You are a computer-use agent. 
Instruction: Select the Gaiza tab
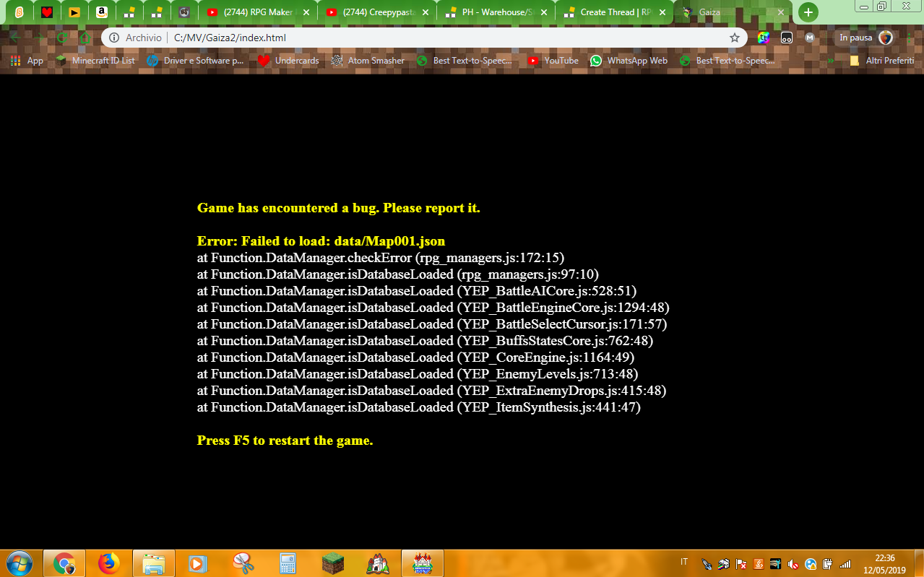pos(733,12)
